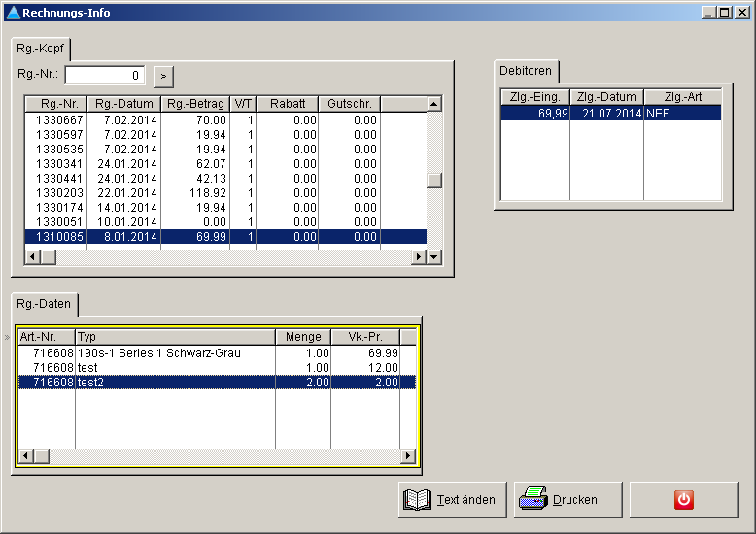This screenshot has height=534, width=756.
Task: Click the Rechnungs-Info title bar icon
Action: point(14,13)
